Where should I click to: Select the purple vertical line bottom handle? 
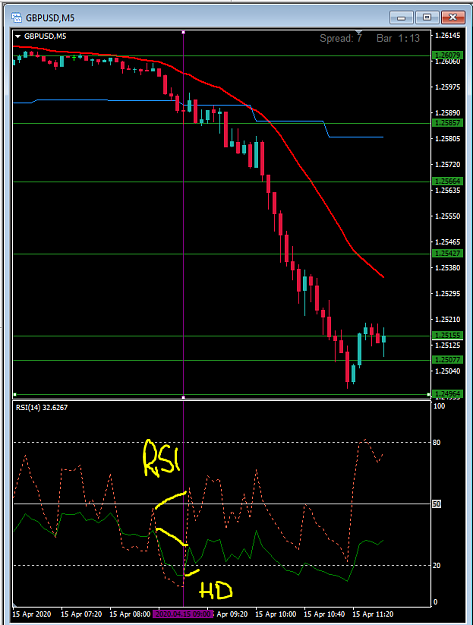pyautogui.click(x=183, y=397)
